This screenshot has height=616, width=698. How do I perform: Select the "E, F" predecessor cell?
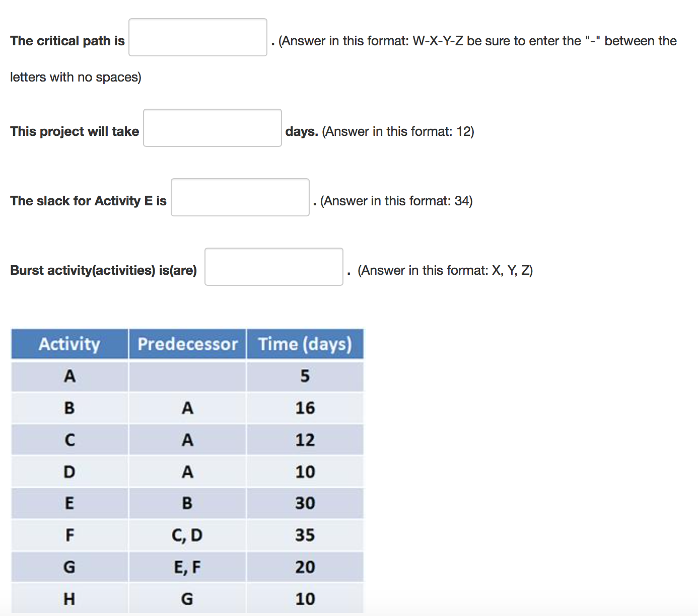click(x=187, y=567)
